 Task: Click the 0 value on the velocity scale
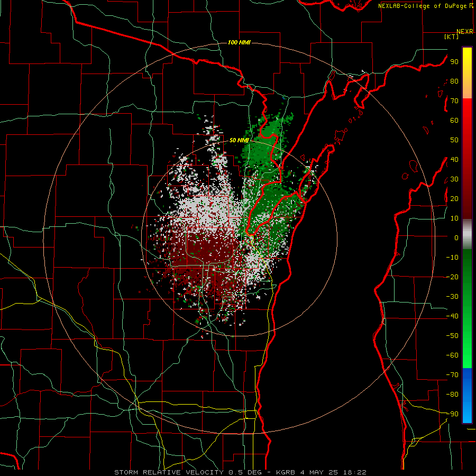click(x=456, y=238)
